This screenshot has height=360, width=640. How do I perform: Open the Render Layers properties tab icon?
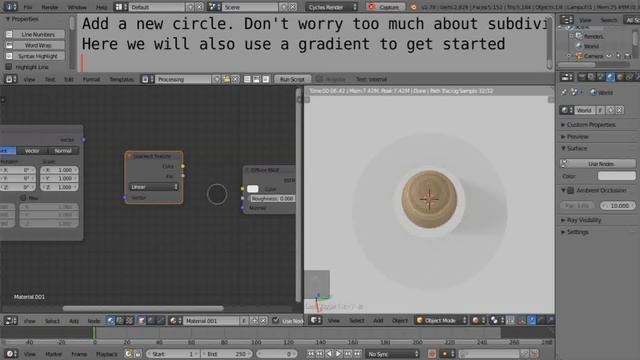point(591,77)
